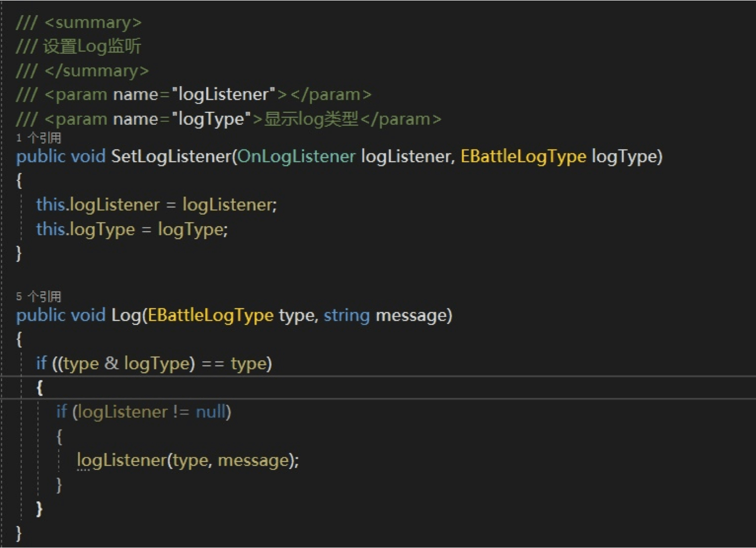
Task: Click the message parameter in the Log signature
Action: coord(411,315)
